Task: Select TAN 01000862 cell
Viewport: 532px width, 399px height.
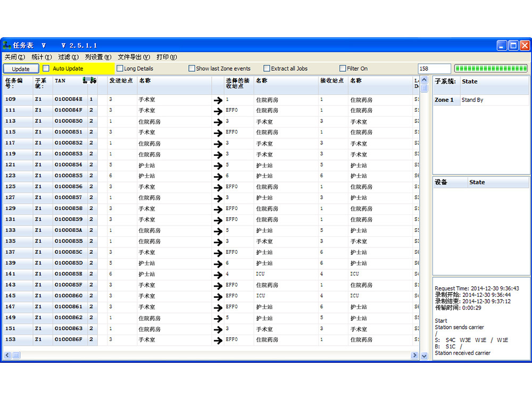Action: pyautogui.click(x=69, y=318)
